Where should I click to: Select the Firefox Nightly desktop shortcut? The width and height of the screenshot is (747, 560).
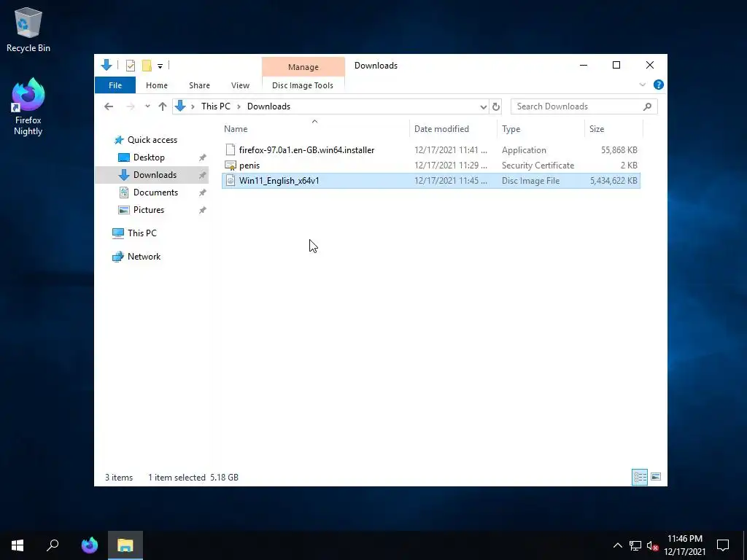(28, 106)
